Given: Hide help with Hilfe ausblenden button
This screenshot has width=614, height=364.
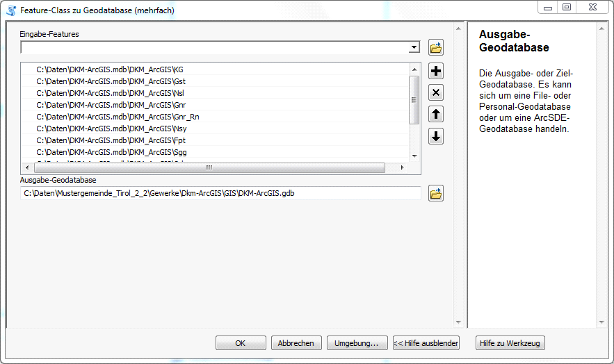Looking at the screenshot, I should pos(426,343).
